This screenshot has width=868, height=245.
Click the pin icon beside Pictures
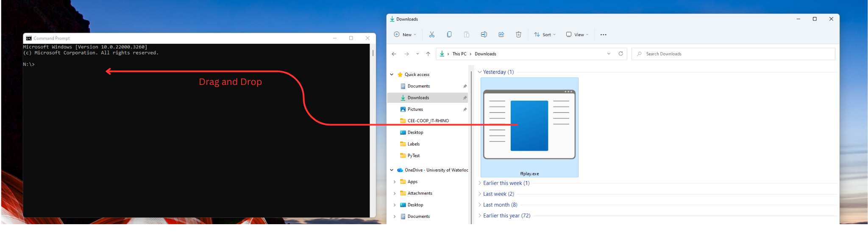click(465, 109)
